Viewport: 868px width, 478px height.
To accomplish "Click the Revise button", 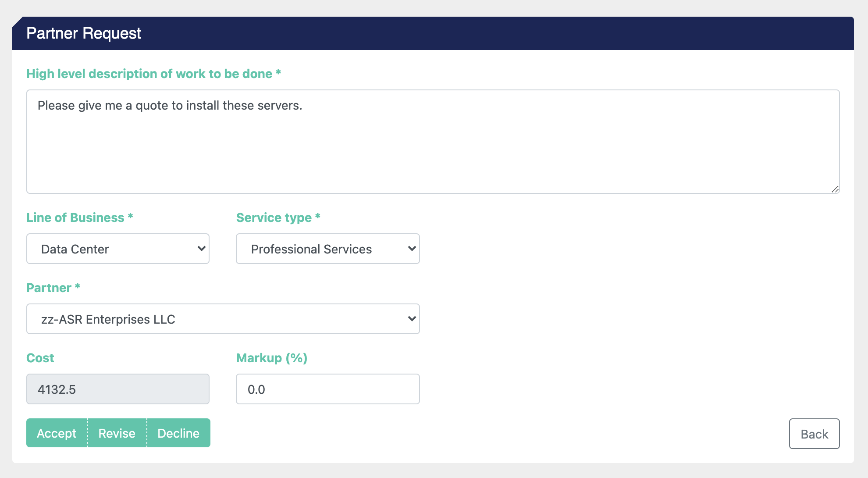I will [x=117, y=433].
